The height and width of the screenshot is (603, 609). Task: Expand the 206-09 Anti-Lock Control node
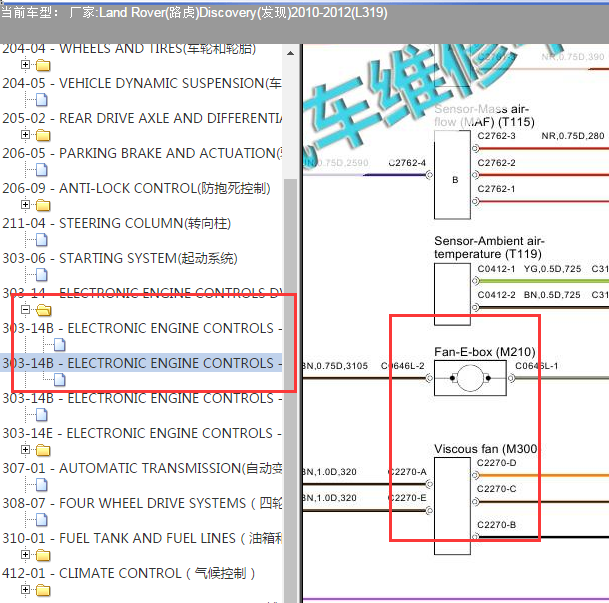[x=25, y=204]
